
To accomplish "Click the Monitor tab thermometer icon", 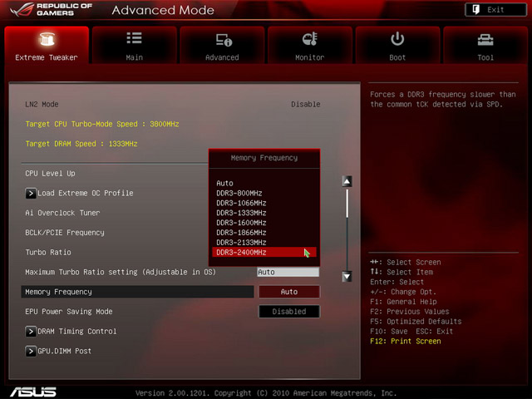I will (310, 39).
